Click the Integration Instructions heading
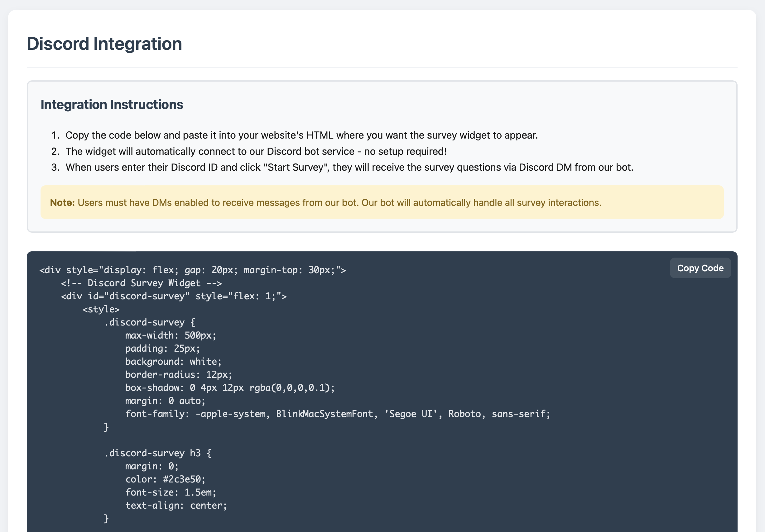Image resolution: width=765 pixels, height=532 pixels. point(112,104)
